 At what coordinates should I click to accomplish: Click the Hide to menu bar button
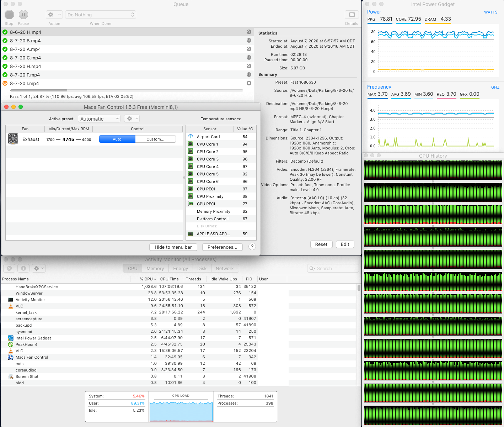173,247
